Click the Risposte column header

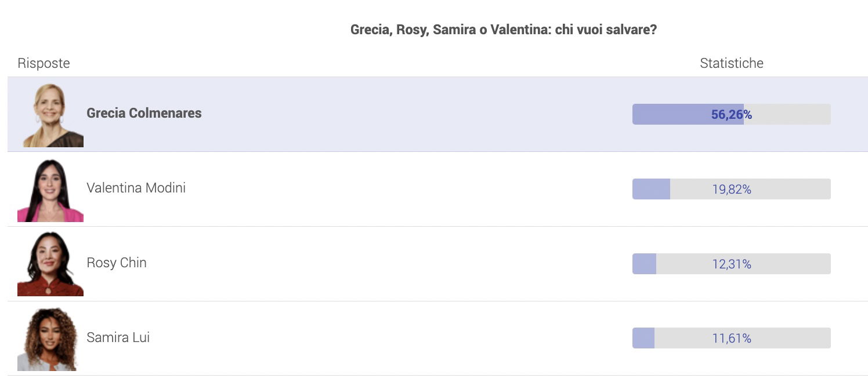[44, 63]
